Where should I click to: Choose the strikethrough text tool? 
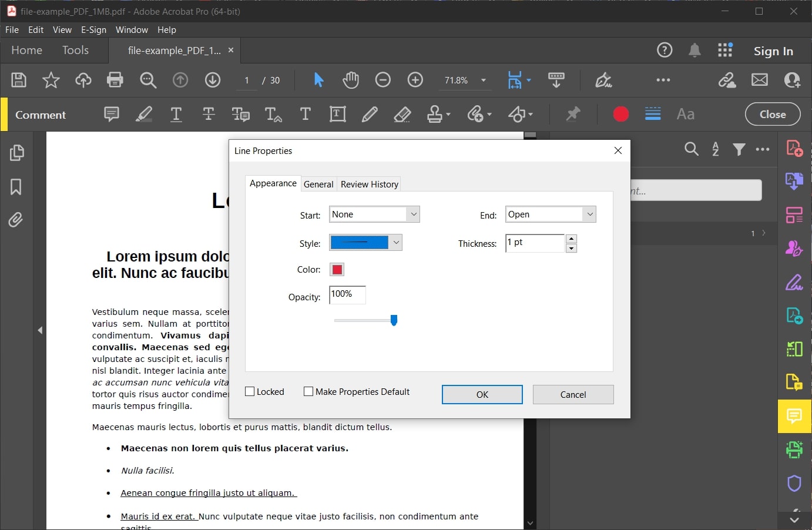pyautogui.click(x=209, y=114)
